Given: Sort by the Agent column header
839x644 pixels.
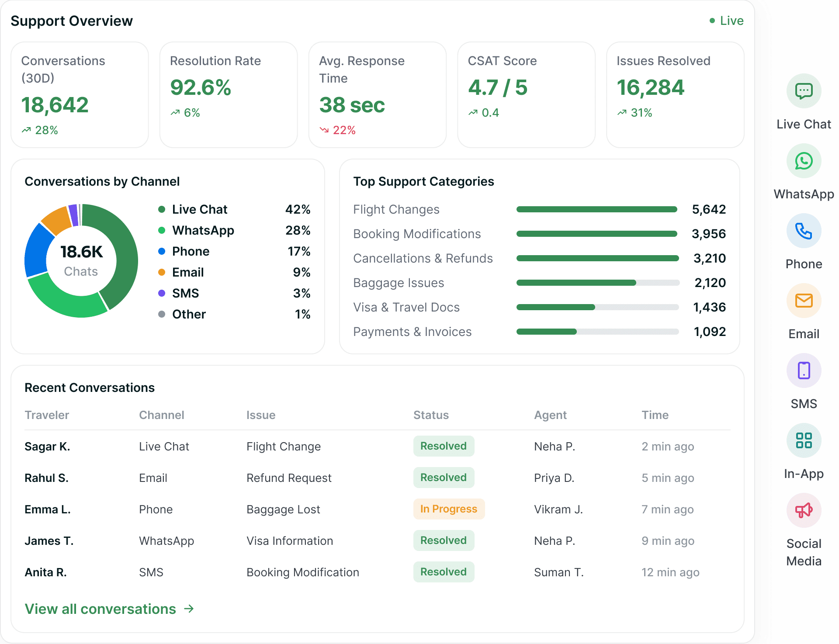Looking at the screenshot, I should pos(551,415).
